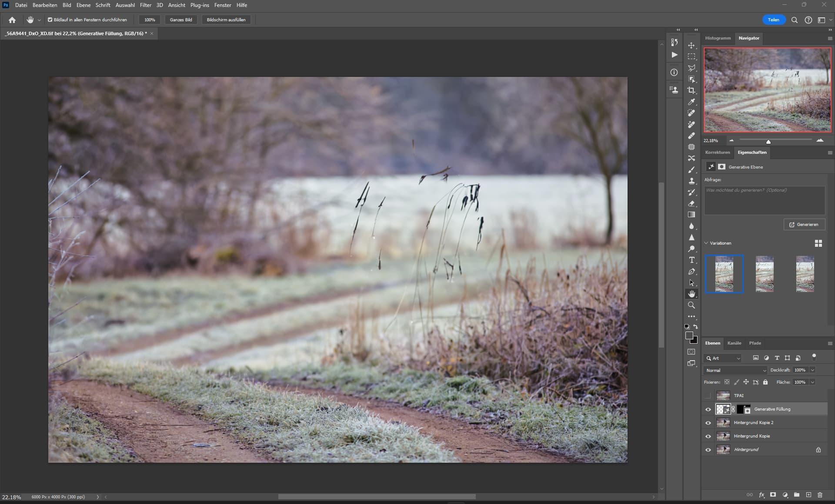Toggle lock all for layer
Screen dimensions: 835x504
point(765,382)
